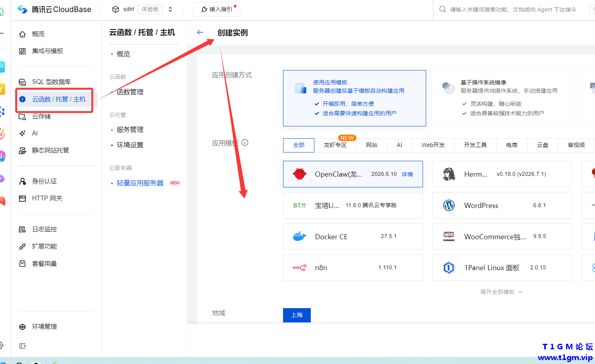
Task: Click the 身份认证 user icon
Action: pyautogui.click(x=23, y=181)
